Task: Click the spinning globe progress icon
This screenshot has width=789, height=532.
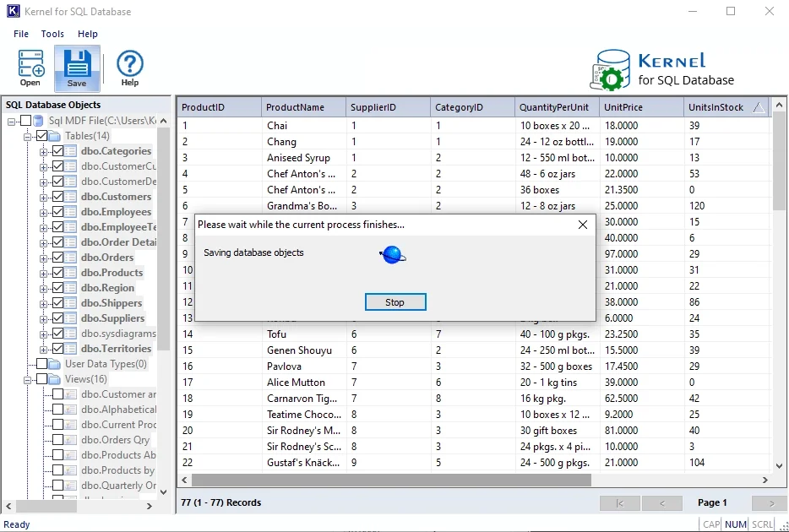Action: (393, 255)
